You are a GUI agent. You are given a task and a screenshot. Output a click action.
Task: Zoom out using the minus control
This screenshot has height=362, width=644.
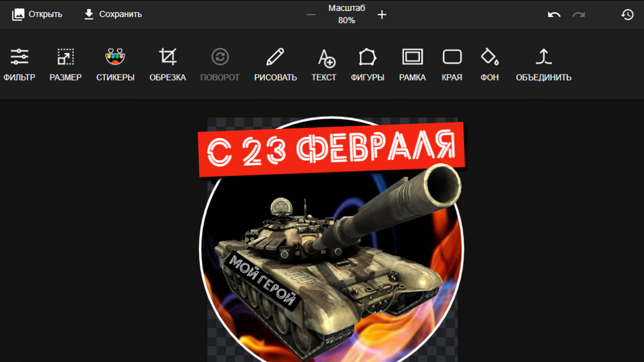[x=311, y=15]
